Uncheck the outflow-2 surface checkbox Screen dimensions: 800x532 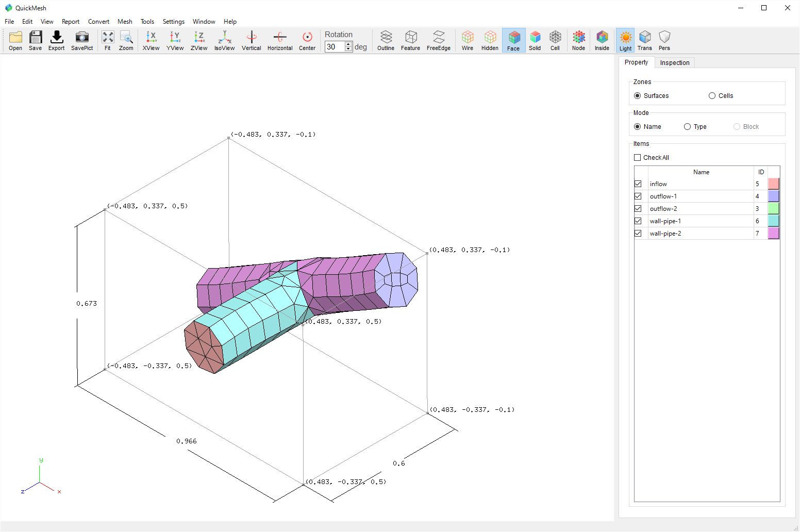coord(638,209)
